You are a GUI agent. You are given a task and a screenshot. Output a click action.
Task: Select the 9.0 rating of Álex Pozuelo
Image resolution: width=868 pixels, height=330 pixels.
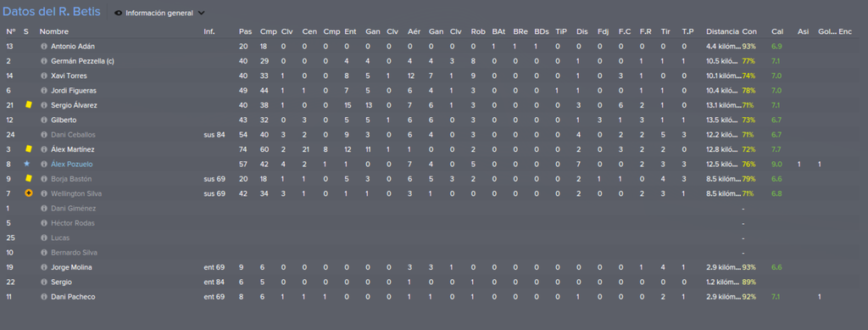[x=776, y=164]
